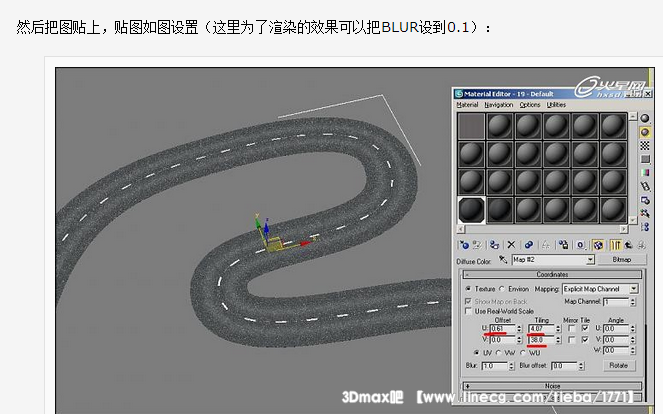Click the eyedropper beside Diffuse Color
The height and width of the screenshot is (414, 663).
503,260
